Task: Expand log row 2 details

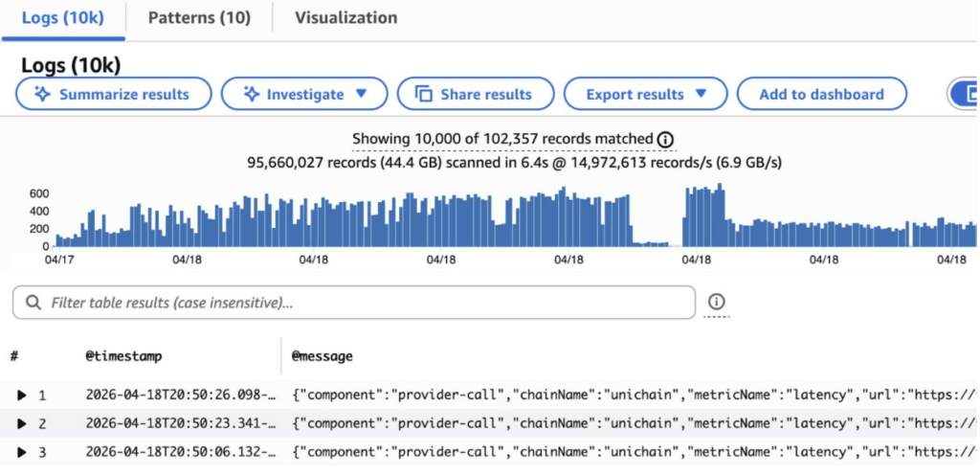Action: coord(22,423)
